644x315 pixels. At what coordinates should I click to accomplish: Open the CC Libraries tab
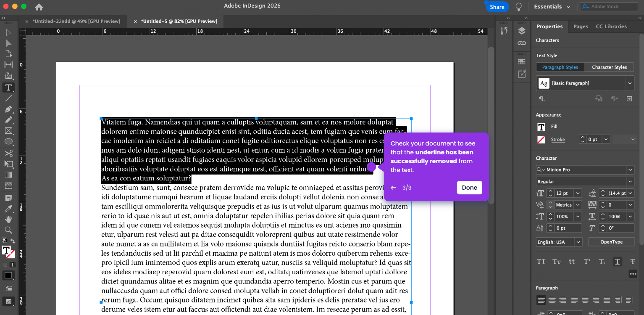[611, 26]
